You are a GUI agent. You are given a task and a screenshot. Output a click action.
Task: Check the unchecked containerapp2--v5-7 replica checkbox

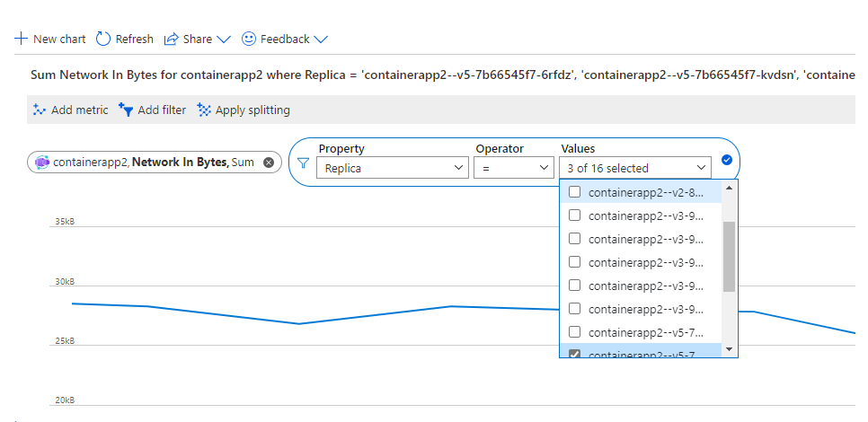click(575, 331)
